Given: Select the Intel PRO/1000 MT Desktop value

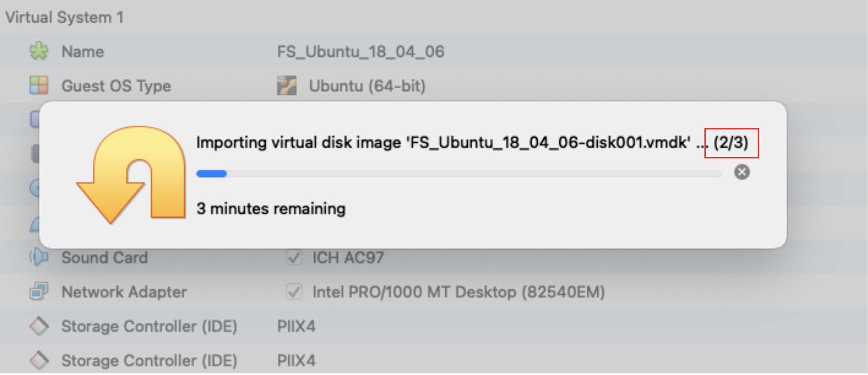Looking at the screenshot, I should coord(458,292).
